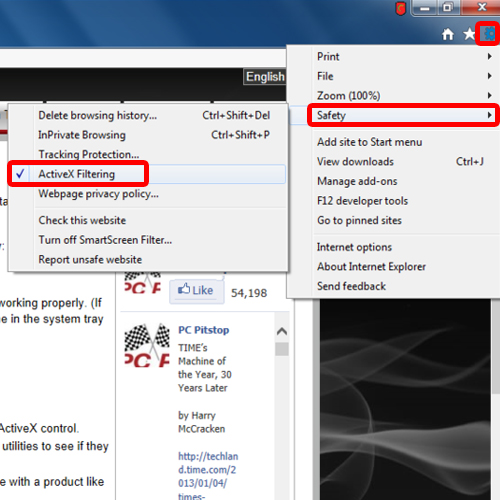Image resolution: width=500 pixels, height=500 pixels.
Task: Click 'by Harry McCracken' text
Action: coord(201,422)
